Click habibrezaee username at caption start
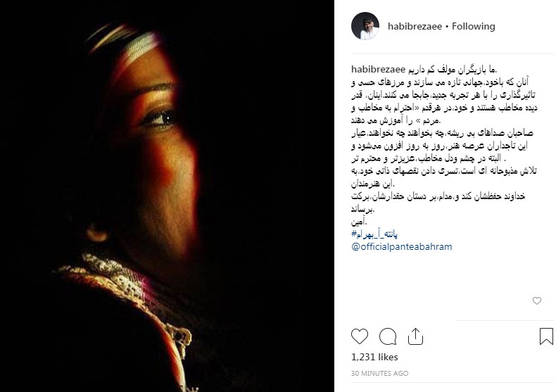Image resolution: width=556 pixels, height=392 pixels. pyautogui.click(x=378, y=69)
